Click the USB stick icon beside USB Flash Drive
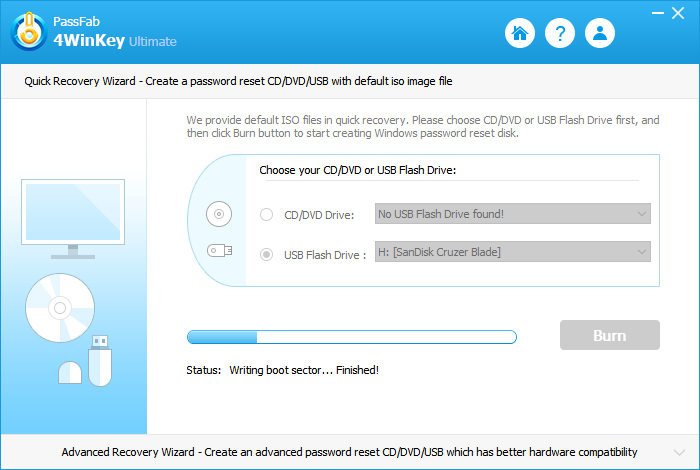 219,250
